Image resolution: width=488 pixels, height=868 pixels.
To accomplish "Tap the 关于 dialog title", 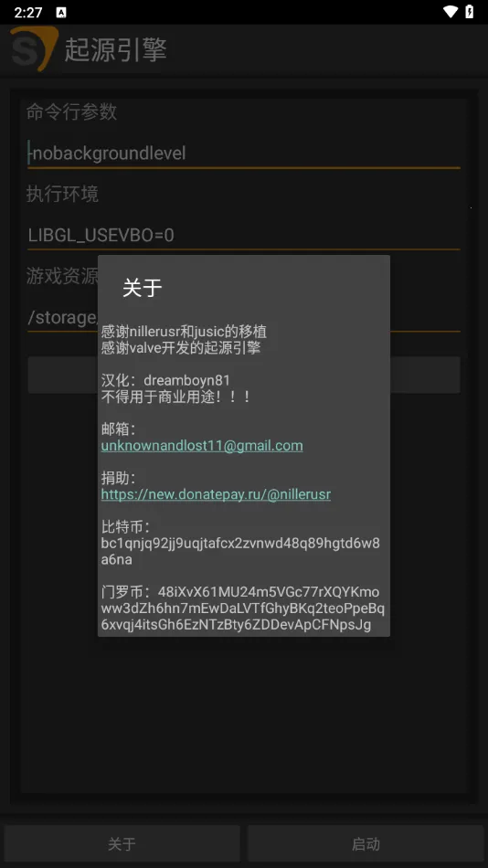I will tap(143, 288).
